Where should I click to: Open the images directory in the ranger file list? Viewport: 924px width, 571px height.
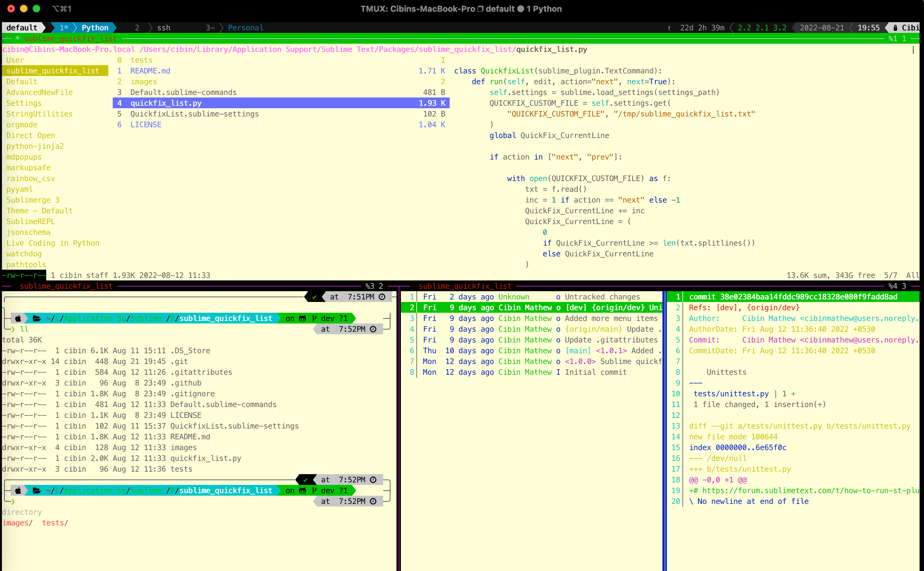point(143,82)
